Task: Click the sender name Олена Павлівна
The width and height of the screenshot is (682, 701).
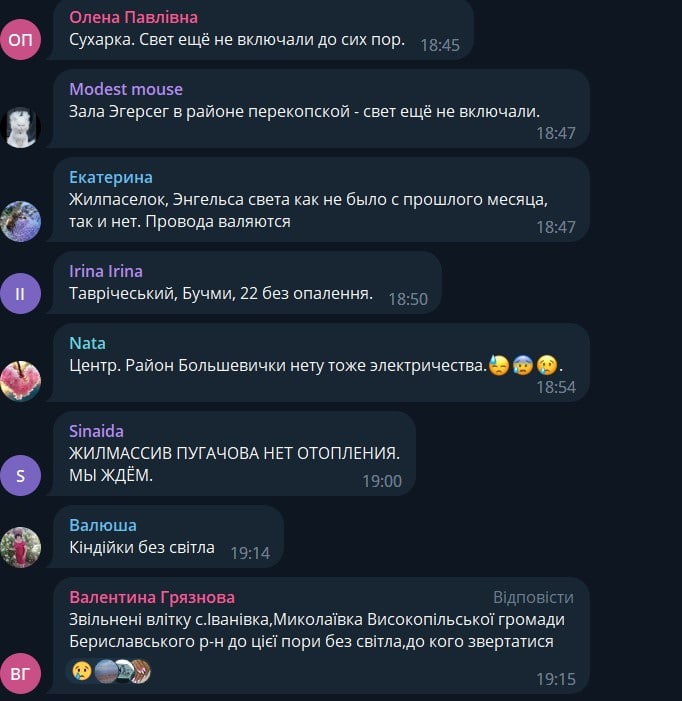Action: point(133,17)
